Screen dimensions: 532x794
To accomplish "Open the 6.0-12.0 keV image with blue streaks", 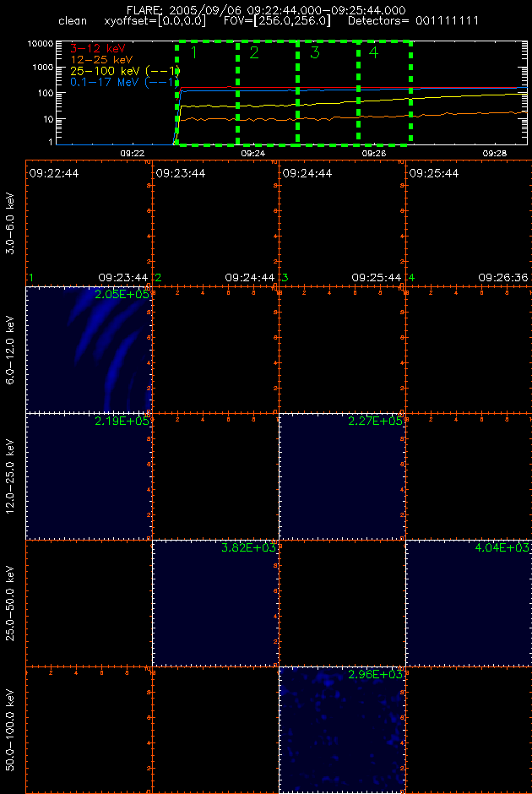I will click(89, 350).
